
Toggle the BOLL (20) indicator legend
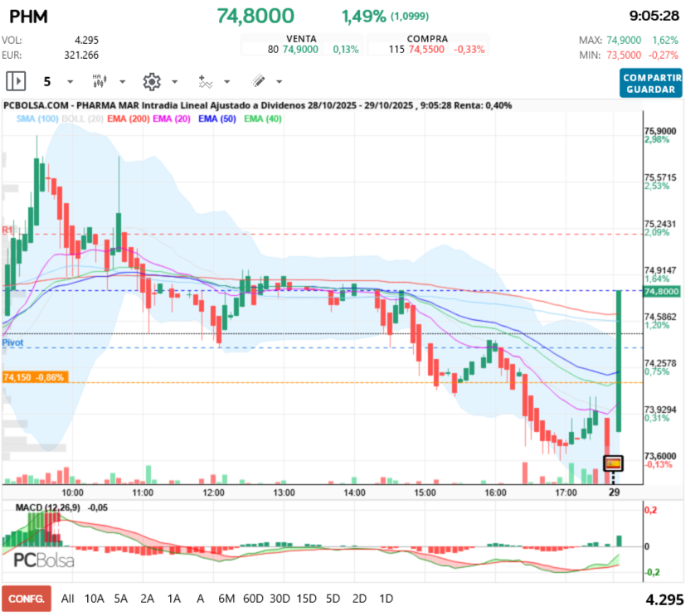point(81,119)
